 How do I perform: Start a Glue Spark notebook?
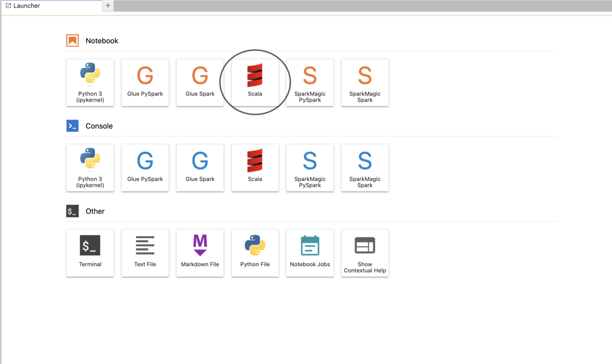click(200, 83)
